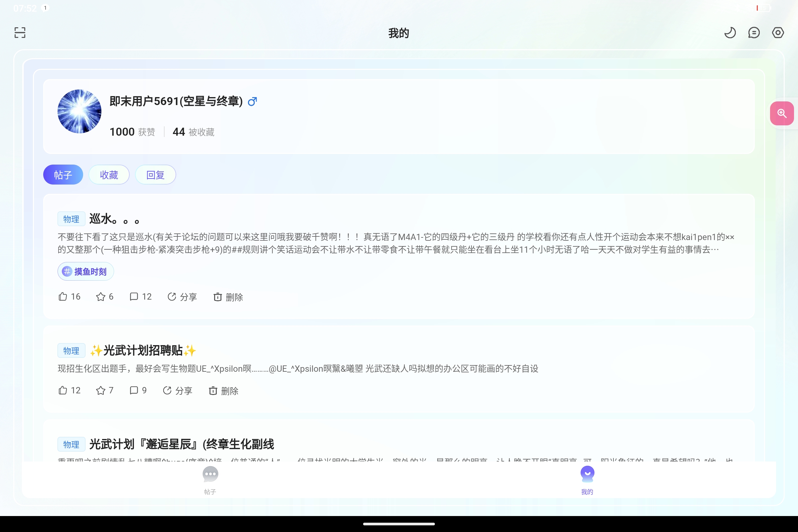The width and height of the screenshot is (798, 532).
Task: Switch to the 回复 tab
Action: click(155, 175)
